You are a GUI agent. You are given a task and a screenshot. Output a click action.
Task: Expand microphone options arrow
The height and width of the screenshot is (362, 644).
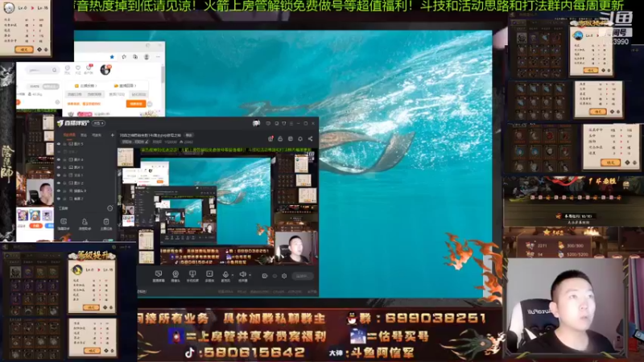233,274
